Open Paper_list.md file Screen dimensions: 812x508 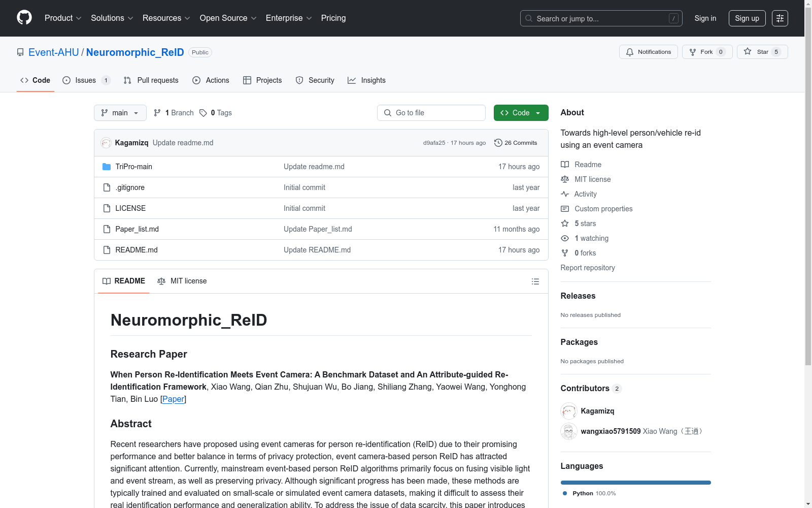[x=137, y=229]
